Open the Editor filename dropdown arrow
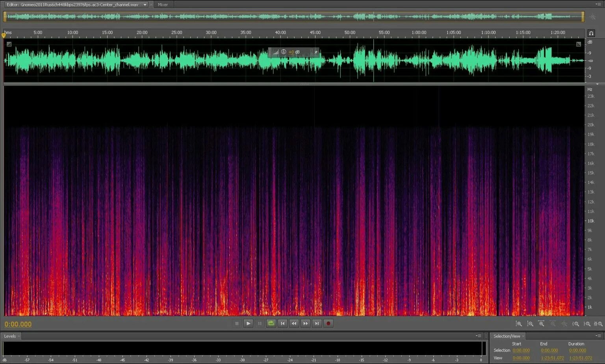Screen dimensions: 605x364 146,4
